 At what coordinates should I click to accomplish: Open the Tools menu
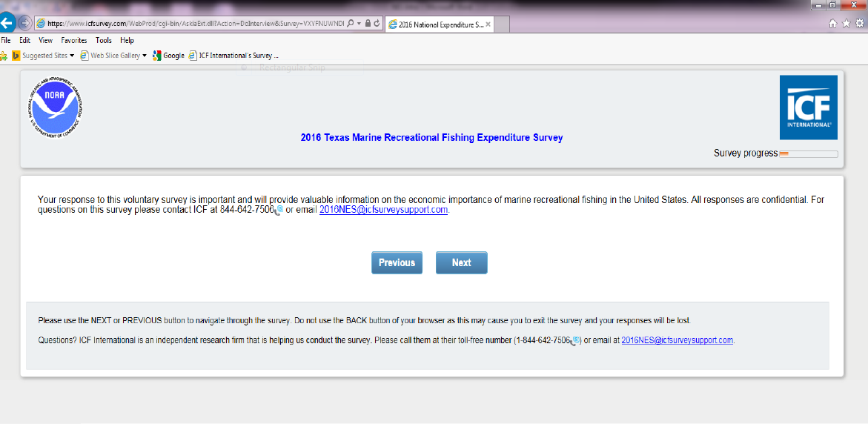point(104,40)
